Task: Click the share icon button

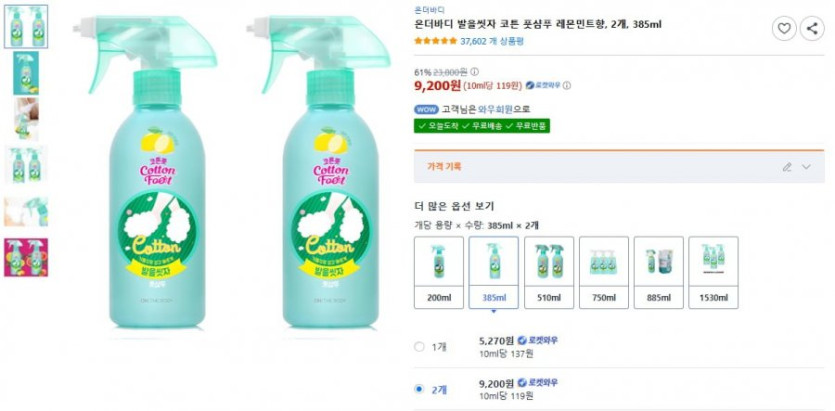Action: pyautogui.click(x=811, y=28)
